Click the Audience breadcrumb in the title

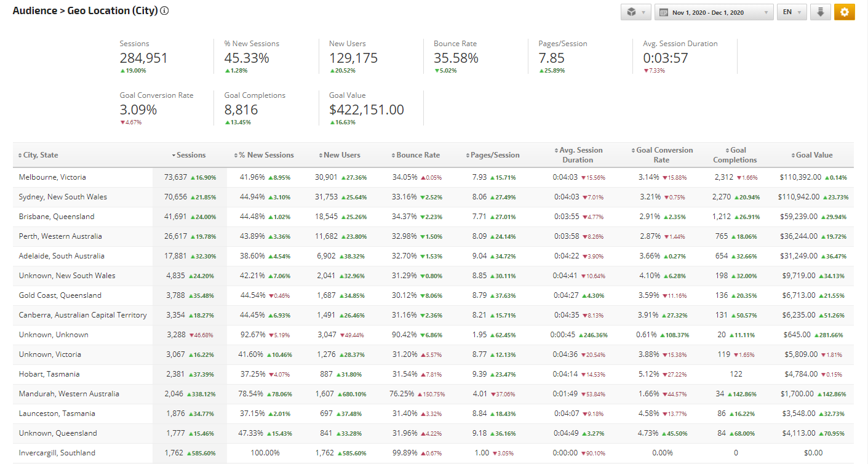point(34,11)
